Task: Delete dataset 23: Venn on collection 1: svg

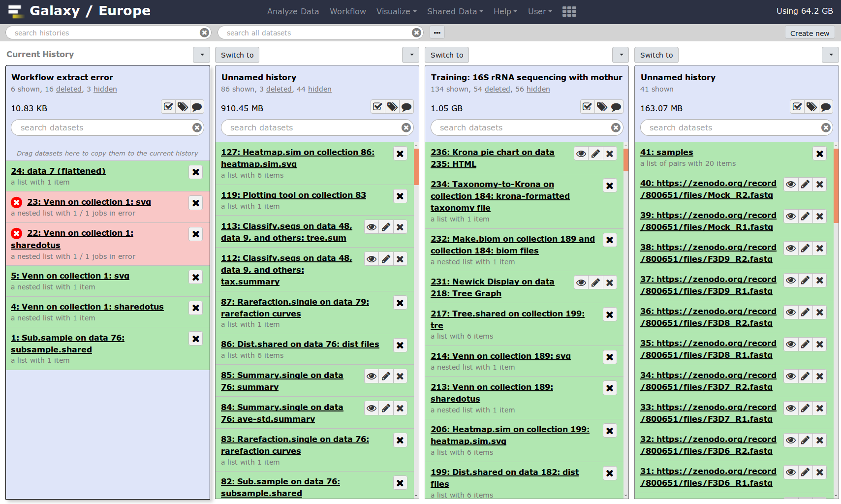Action: (x=196, y=203)
